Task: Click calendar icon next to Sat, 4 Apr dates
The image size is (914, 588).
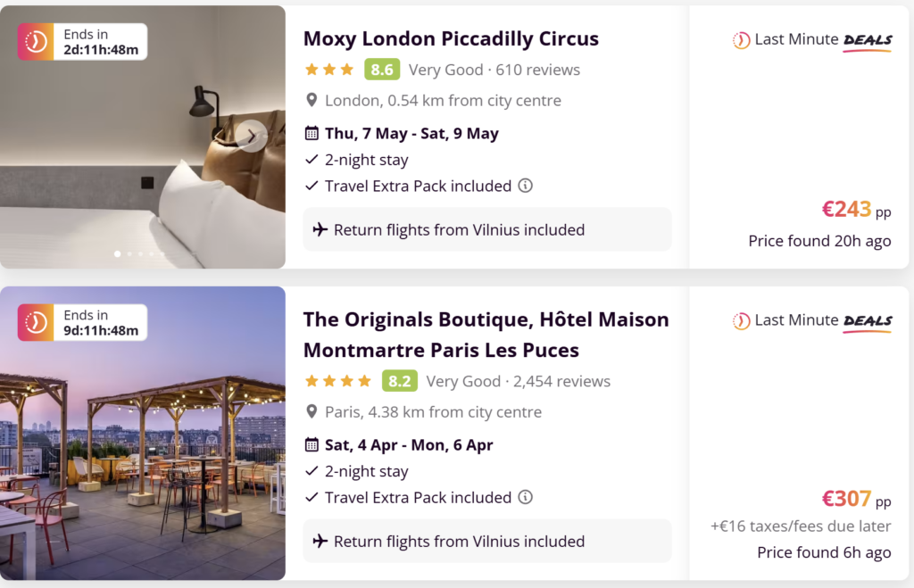Action: 312,444
